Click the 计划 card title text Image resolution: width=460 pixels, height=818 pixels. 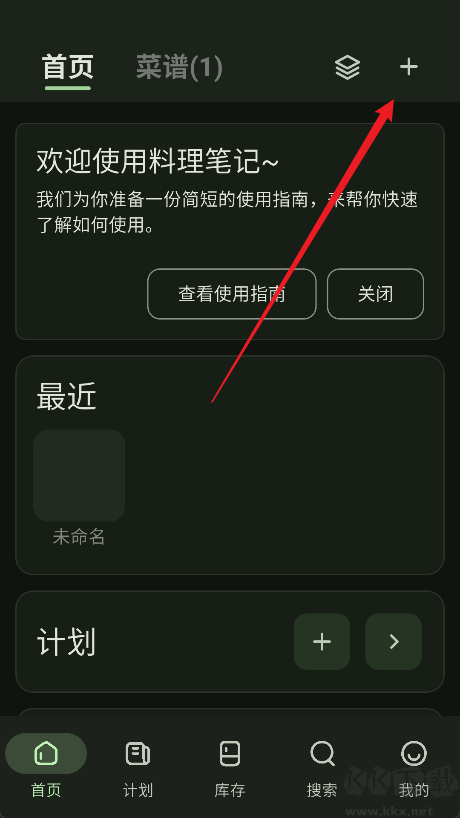point(66,642)
